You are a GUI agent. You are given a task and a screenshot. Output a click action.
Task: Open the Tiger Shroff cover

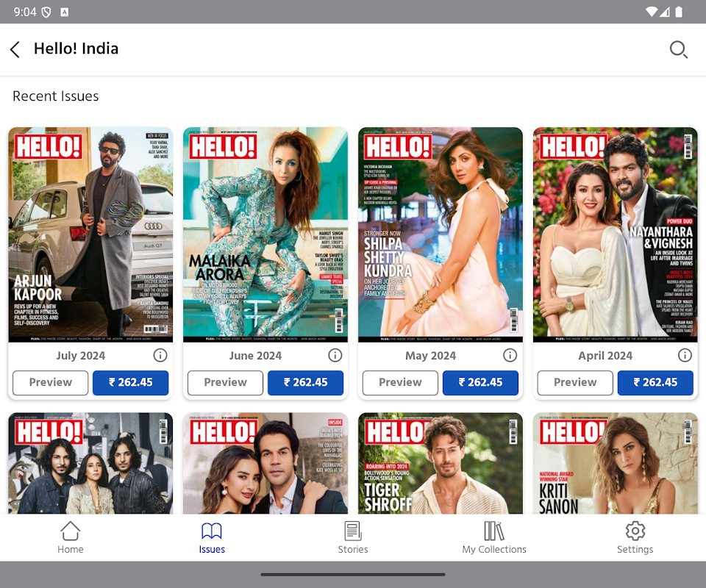(441, 463)
